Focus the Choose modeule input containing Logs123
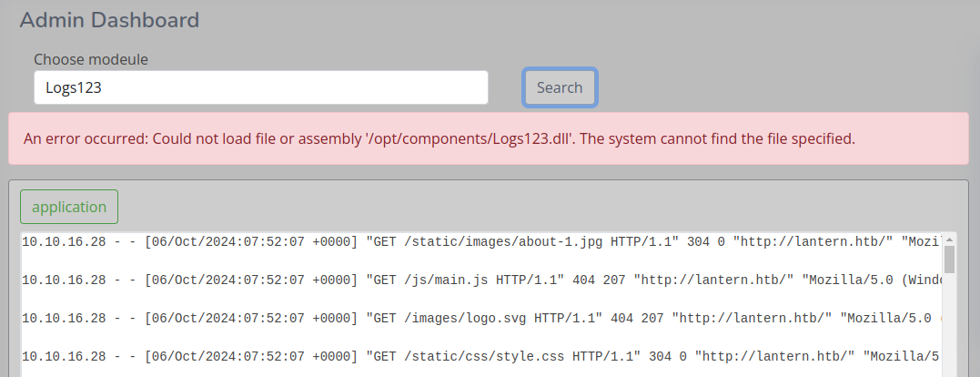The width and height of the screenshot is (980, 377). click(x=260, y=87)
